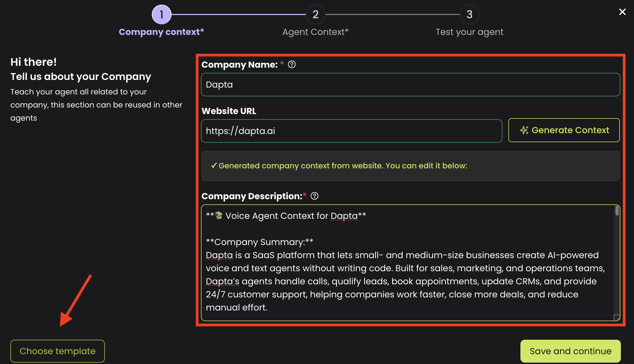
Task: Click inside the Company Description text area
Action: pyautogui.click(x=407, y=273)
